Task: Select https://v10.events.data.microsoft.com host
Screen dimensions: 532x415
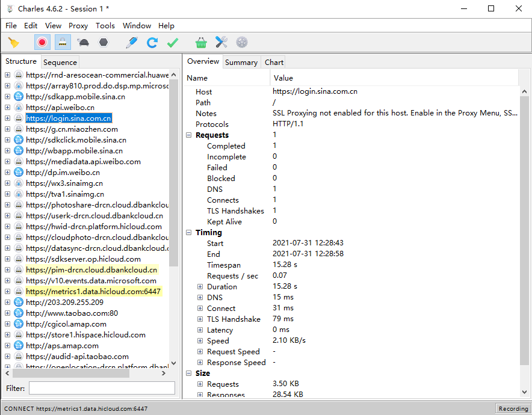Action: (91, 281)
